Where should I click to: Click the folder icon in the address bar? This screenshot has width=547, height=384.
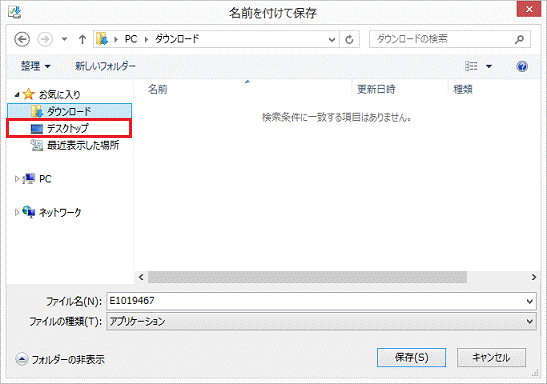coord(102,39)
